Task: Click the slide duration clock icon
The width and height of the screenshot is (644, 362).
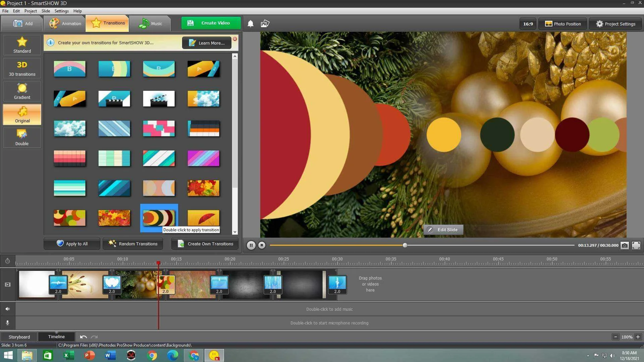Action: click(x=7, y=261)
